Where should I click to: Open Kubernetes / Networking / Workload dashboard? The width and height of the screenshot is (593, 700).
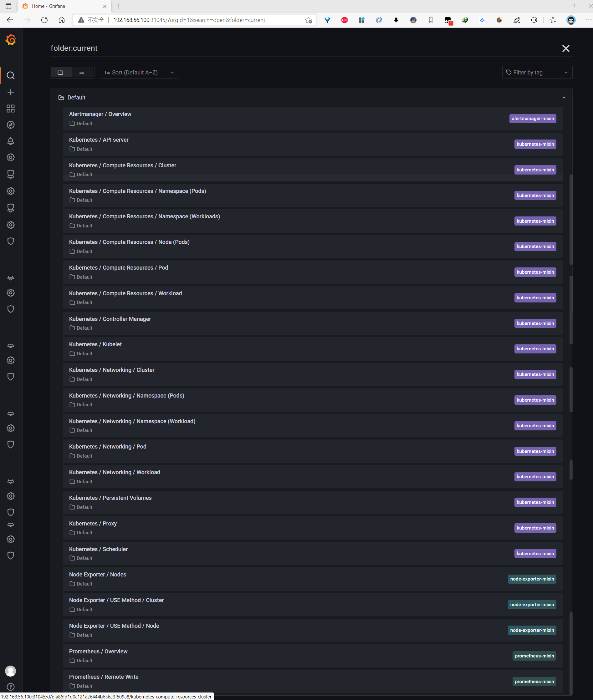coord(312,477)
